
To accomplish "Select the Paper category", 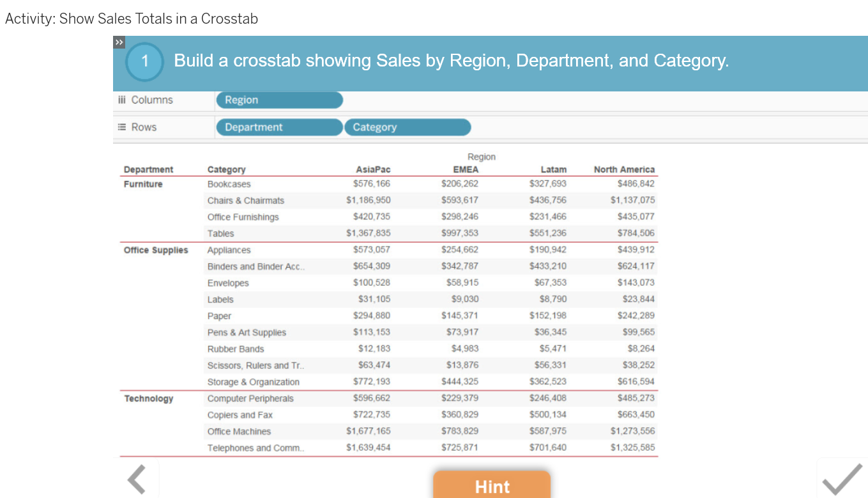I will [x=219, y=316].
